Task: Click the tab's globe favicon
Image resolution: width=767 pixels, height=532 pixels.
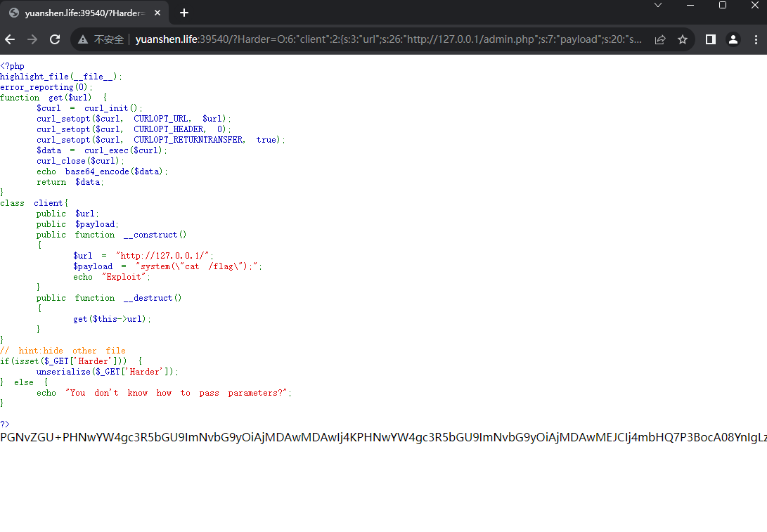Action: click(x=14, y=13)
